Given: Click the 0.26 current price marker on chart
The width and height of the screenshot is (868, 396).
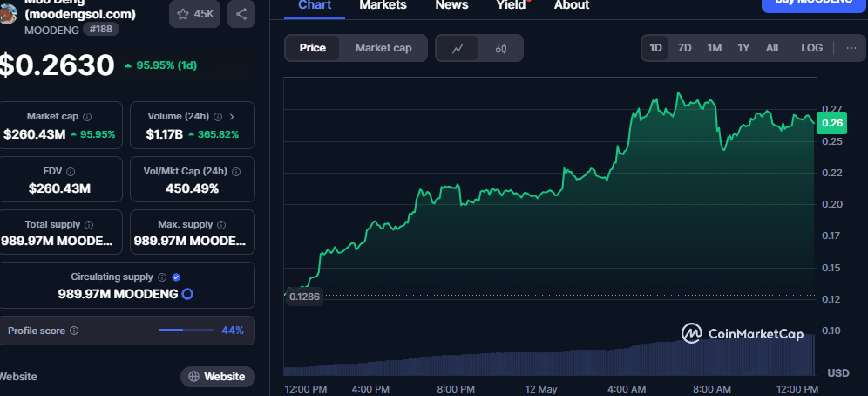Looking at the screenshot, I should 832,124.
